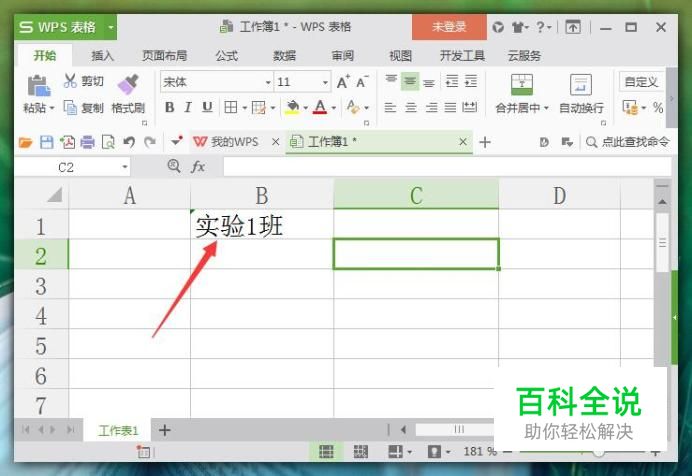
Task: Switch to the 开始 ribbon tab
Action: click(45, 56)
